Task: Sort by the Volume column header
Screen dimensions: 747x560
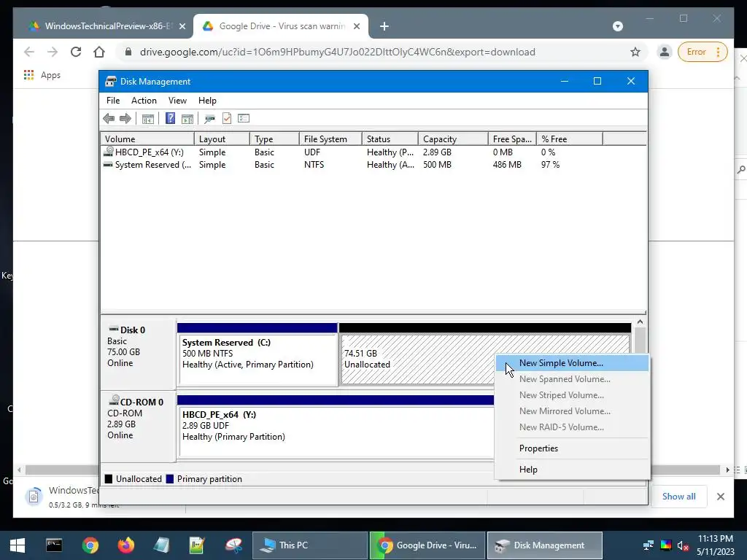Action: coord(147,139)
